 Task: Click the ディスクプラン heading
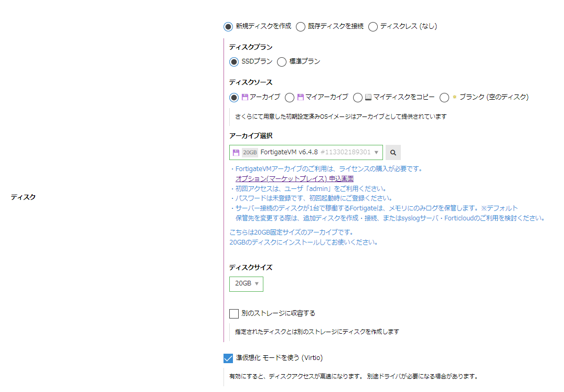pyautogui.click(x=251, y=47)
